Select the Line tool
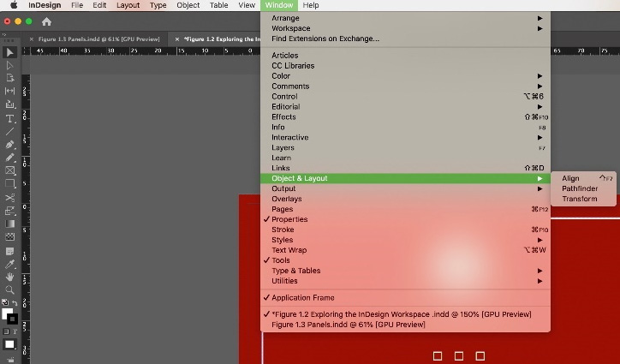620x364 pixels. [10, 131]
